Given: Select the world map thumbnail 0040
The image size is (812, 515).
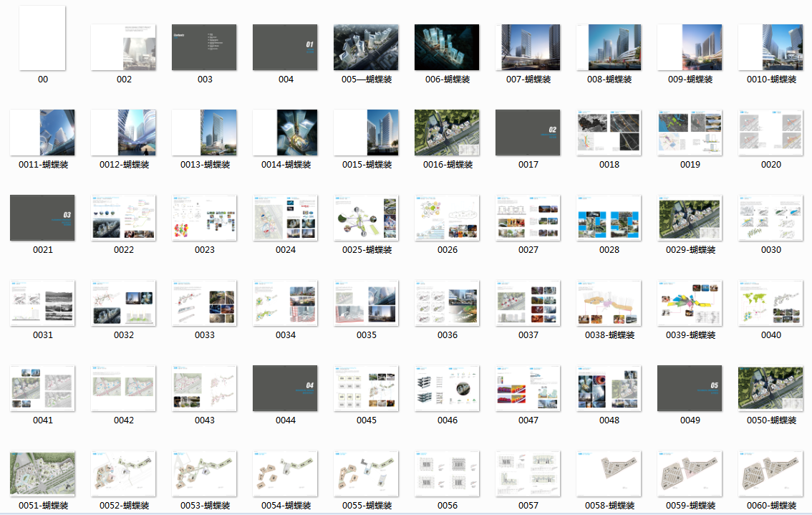Looking at the screenshot, I should pos(770,303).
